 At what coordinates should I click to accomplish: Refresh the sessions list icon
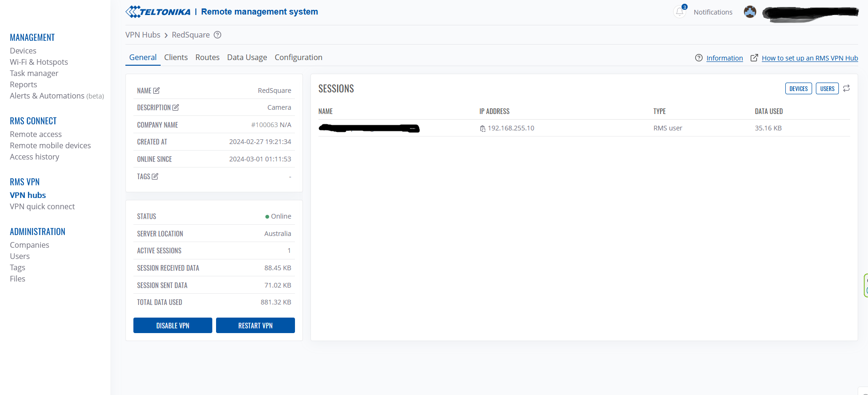846,88
